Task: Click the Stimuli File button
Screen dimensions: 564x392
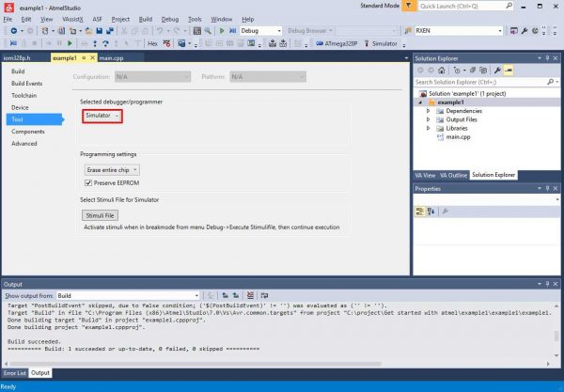Action: (x=100, y=215)
